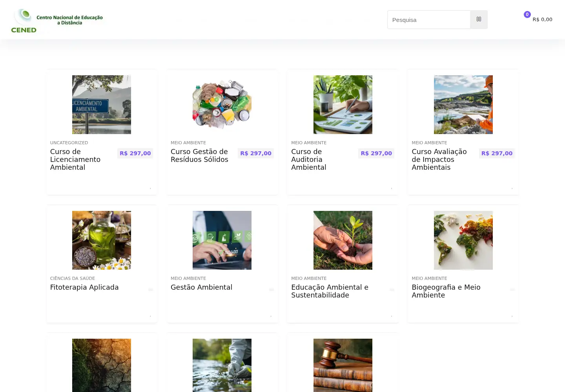Open the Uncategorized category link
This screenshot has height=392, width=565.
[x=69, y=143]
